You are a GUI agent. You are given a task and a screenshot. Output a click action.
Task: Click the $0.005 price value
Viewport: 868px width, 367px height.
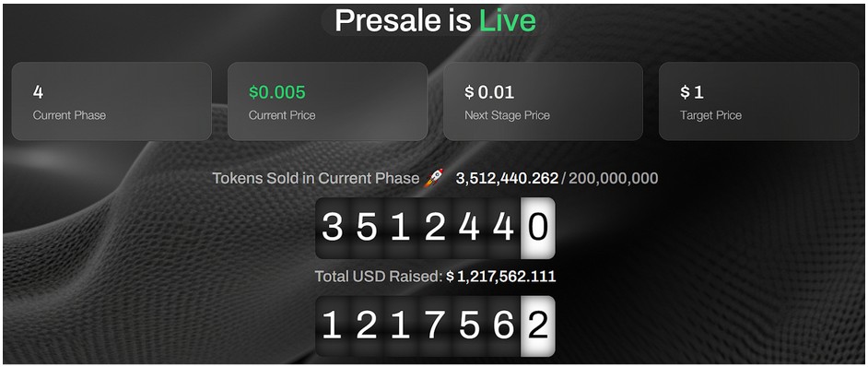click(x=276, y=92)
